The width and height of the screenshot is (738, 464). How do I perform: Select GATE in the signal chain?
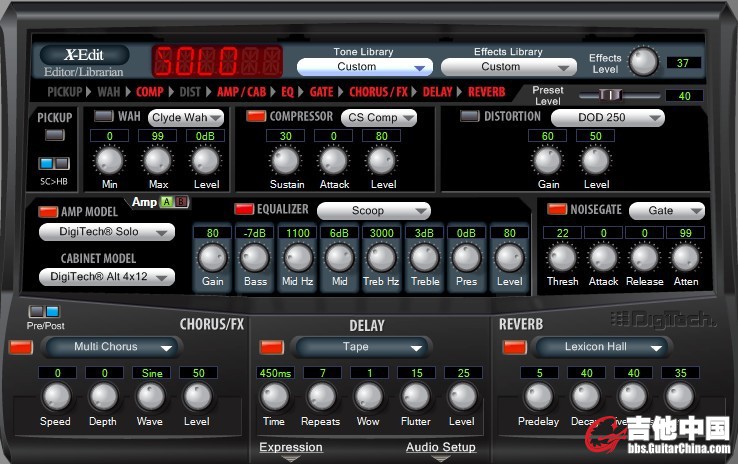(x=321, y=92)
